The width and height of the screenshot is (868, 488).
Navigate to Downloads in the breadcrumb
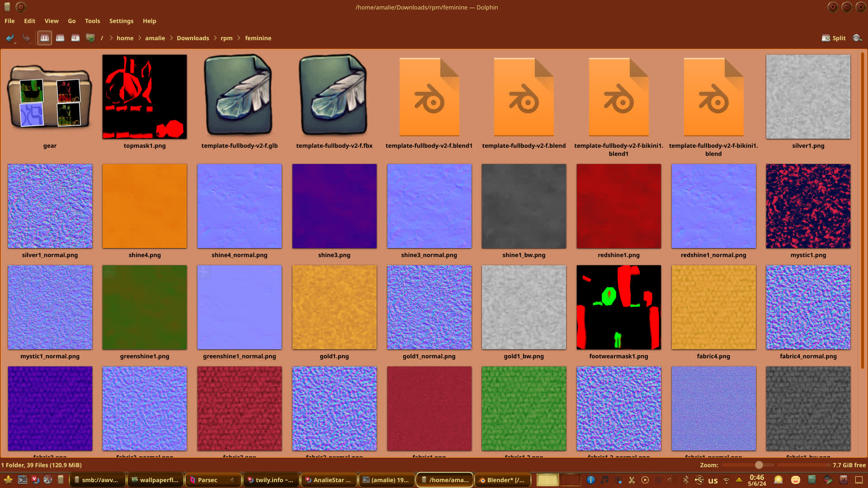pyautogui.click(x=193, y=38)
